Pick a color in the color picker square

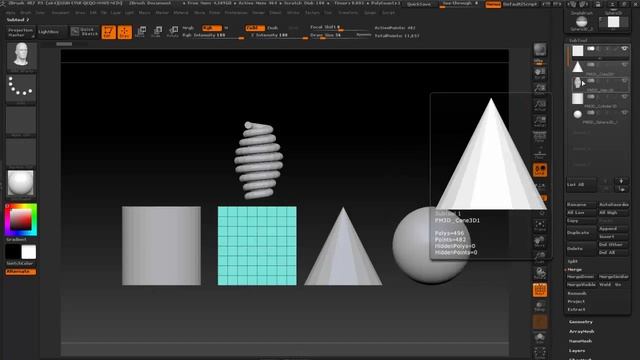coord(20,220)
